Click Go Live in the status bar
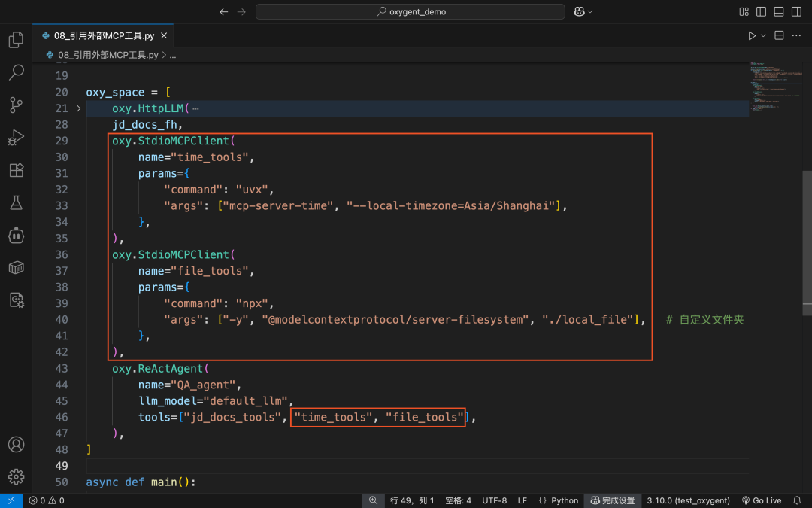This screenshot has width=812, height=508. click(761, 500)
